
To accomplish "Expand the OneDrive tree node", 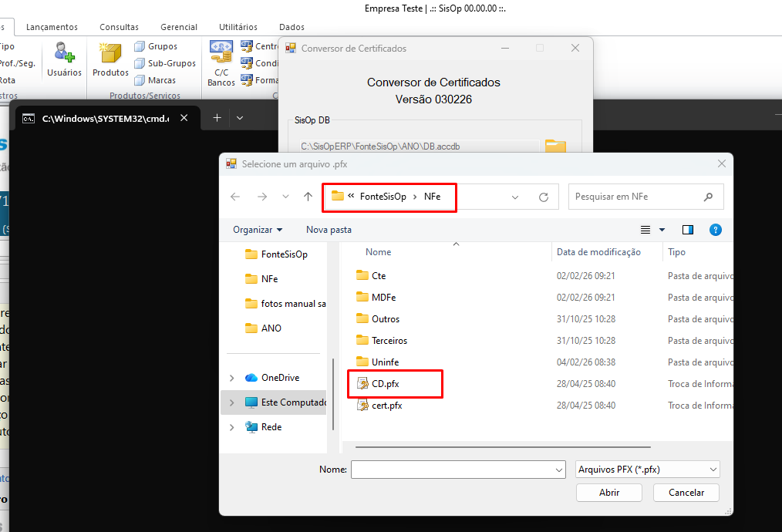I will (x=232, y=378).
